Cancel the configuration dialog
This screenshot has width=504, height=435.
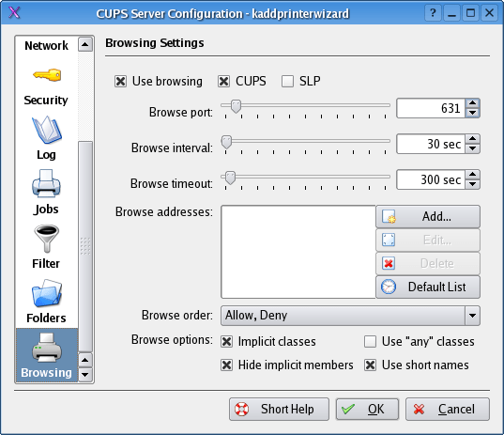pos(448,410)
